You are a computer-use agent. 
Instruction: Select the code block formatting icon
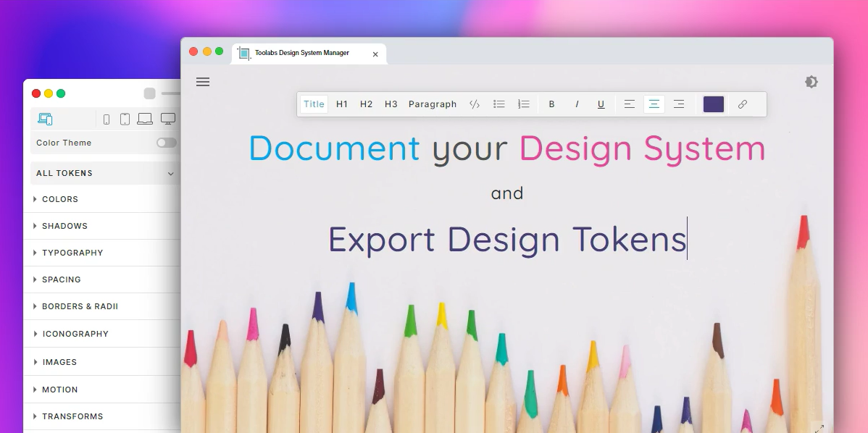(475, 104)
